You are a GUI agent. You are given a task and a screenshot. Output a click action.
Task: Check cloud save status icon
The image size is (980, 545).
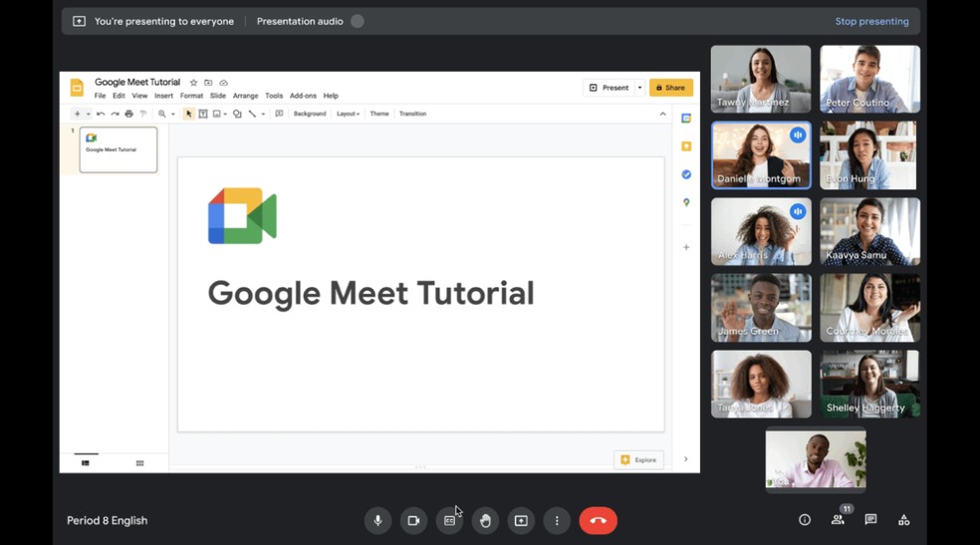click(224, 83)
